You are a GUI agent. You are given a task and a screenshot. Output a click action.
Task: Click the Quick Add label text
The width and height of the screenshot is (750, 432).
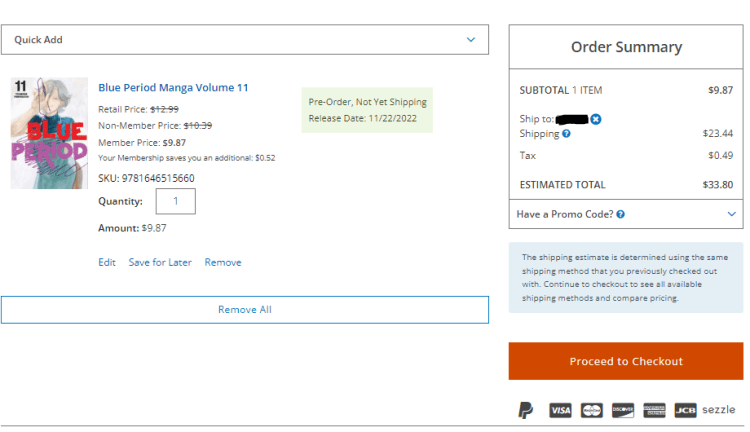[x=38, y=40]
